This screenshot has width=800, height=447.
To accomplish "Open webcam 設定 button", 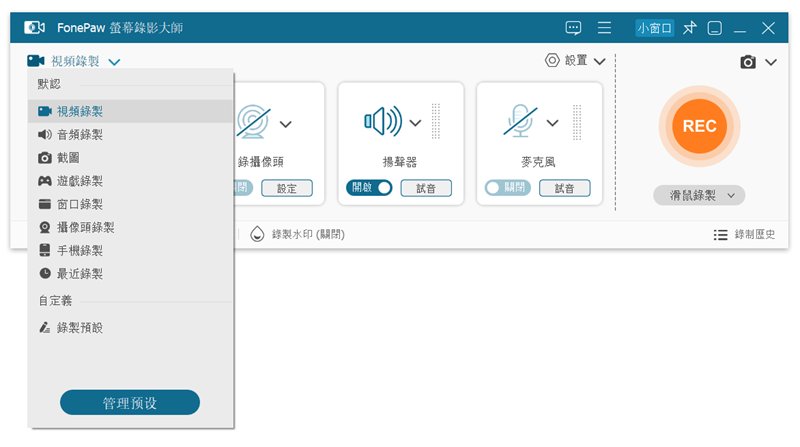I will pos(287,188).
